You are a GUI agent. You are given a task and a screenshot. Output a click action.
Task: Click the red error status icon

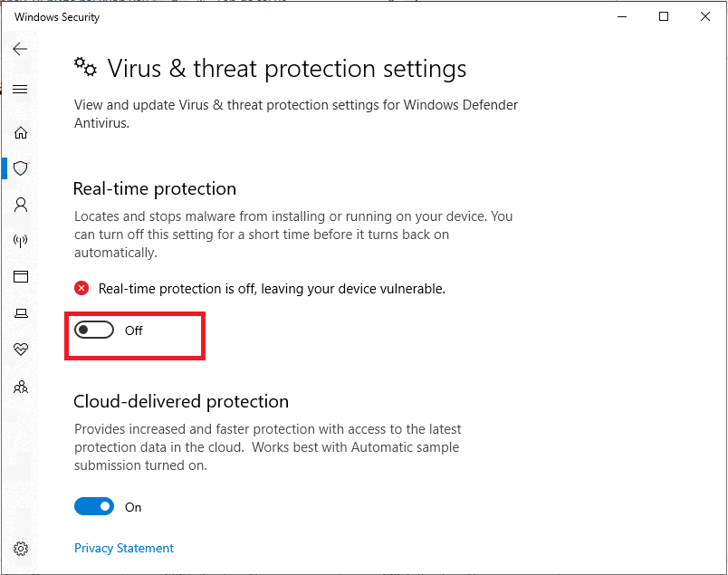tap(81, 288)
